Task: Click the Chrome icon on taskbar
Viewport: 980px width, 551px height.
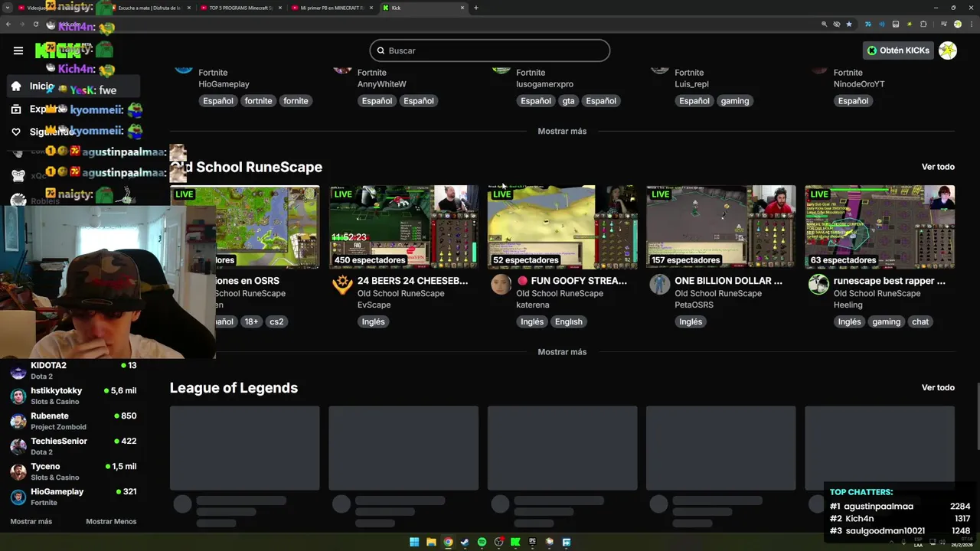Action: pos(448,542)
